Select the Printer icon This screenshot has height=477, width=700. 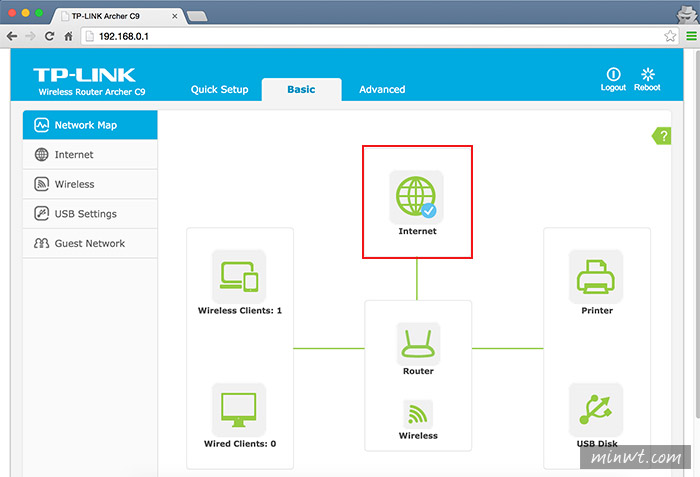click(x=596, y=276)
